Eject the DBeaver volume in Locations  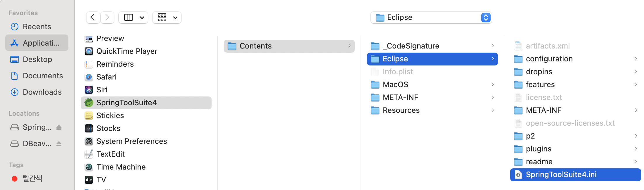[59, 144]
